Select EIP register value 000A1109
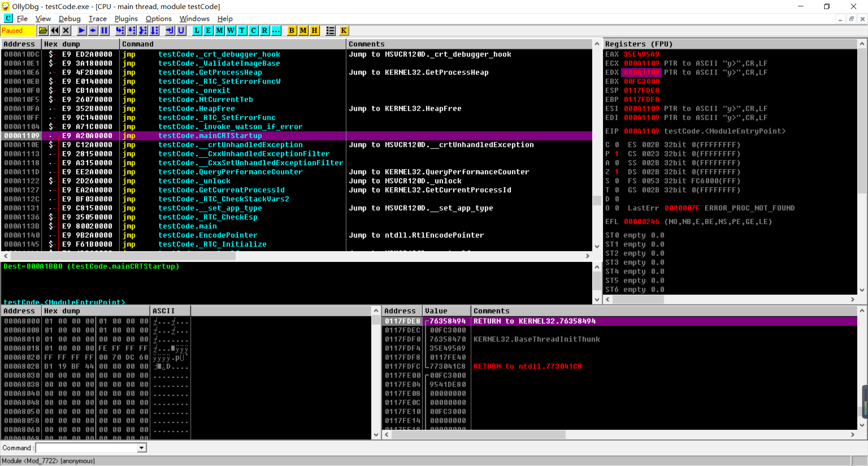The image size is (868, 466). (642, 131)
